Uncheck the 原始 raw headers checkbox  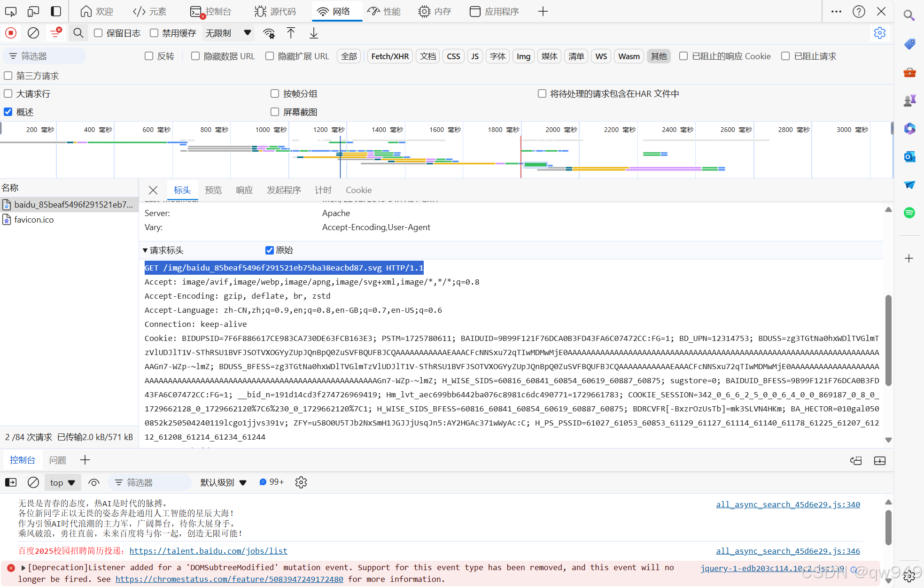click(269, 250)
